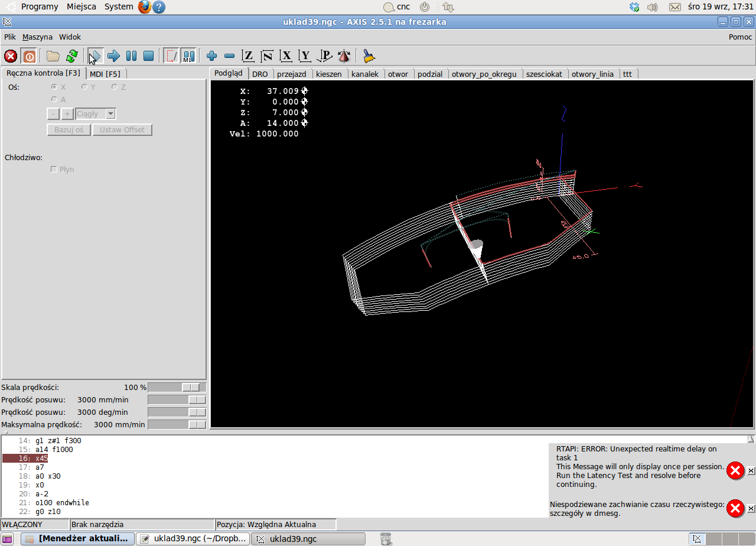Click the Ustaw Offset button
The image size is (756, 546).
tap(122, 130)
